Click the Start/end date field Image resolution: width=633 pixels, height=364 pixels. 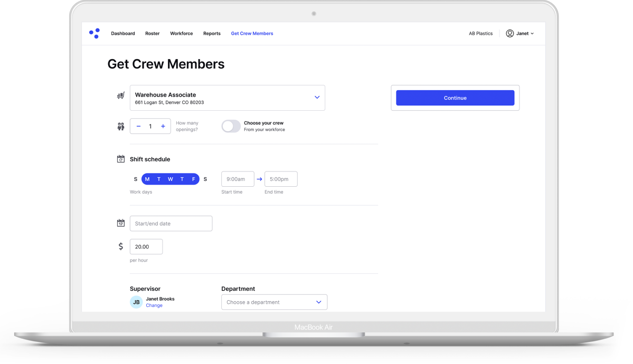pos(171,224)
